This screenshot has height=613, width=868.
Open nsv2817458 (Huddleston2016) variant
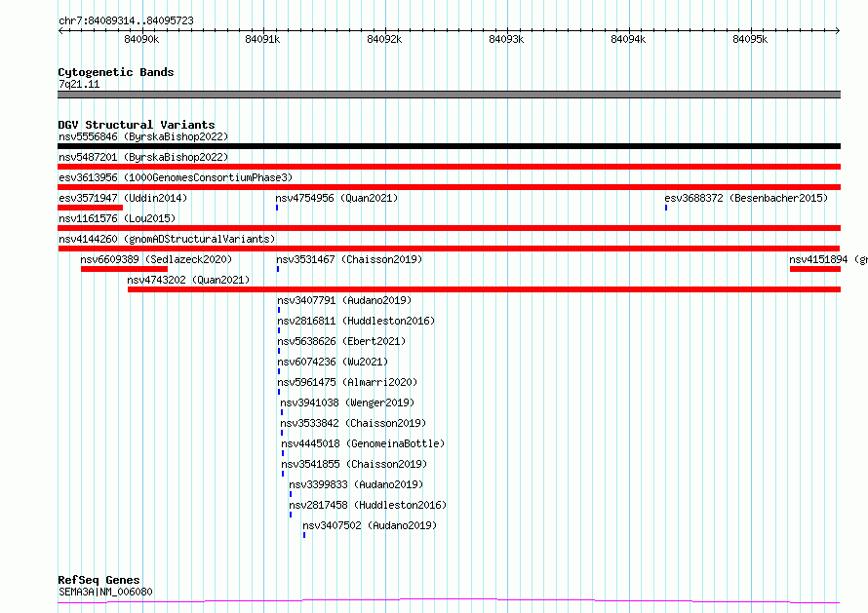[368, 505]
